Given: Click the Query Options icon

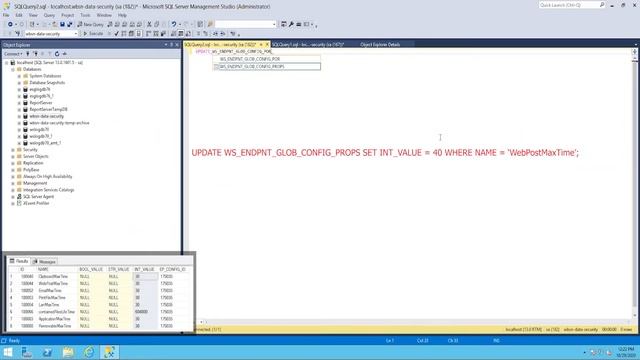Looking at the screenshot, I should pyautogui.click(x=131, y=34).
